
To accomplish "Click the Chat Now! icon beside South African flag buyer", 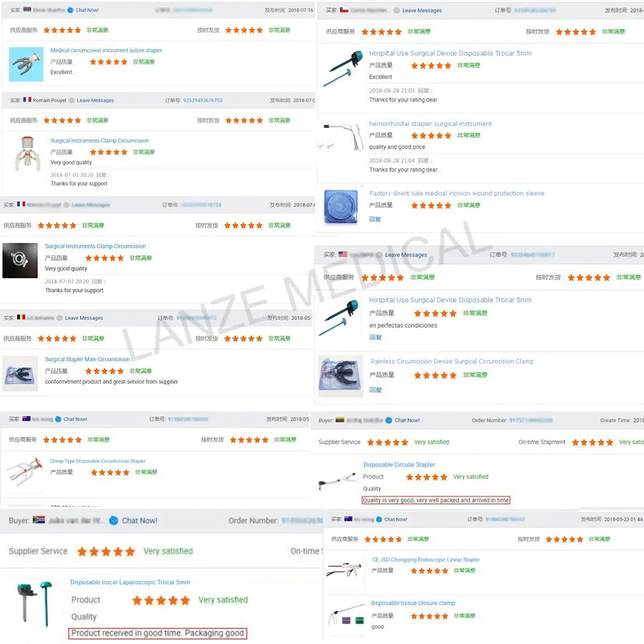I will [x=113, y=520].
